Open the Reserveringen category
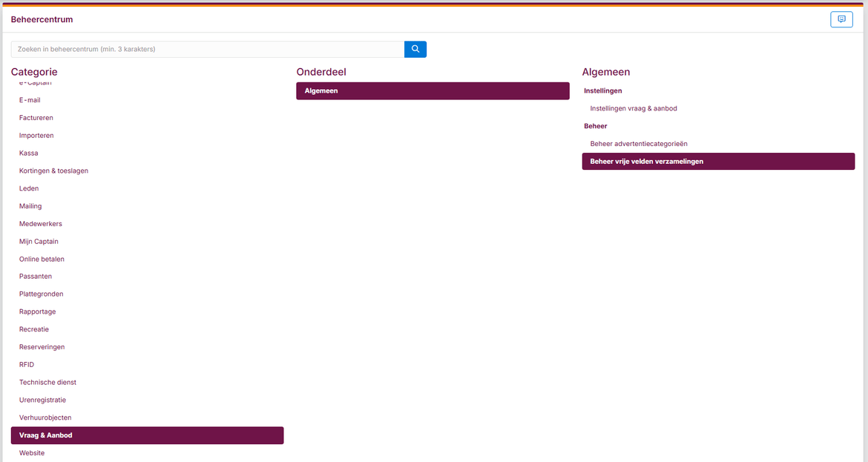Screen dimensions: 868x462 (42, 347)
